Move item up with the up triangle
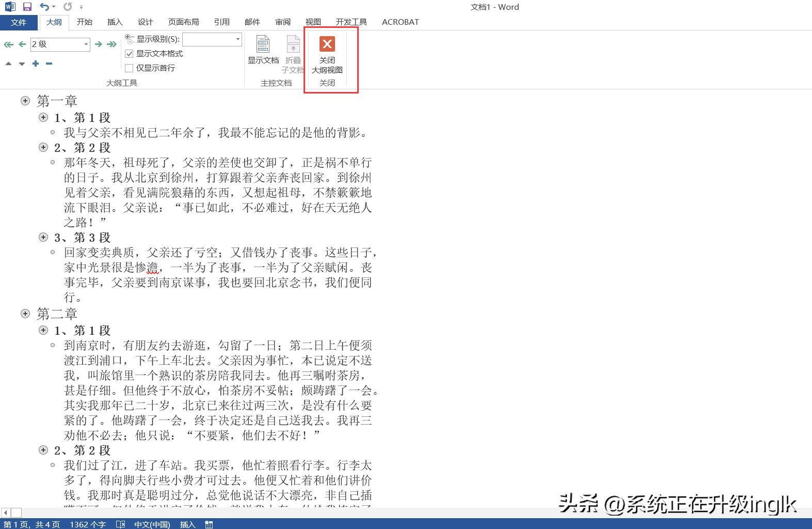This screenshot has height=529, width=812. [x=8, y=64]
